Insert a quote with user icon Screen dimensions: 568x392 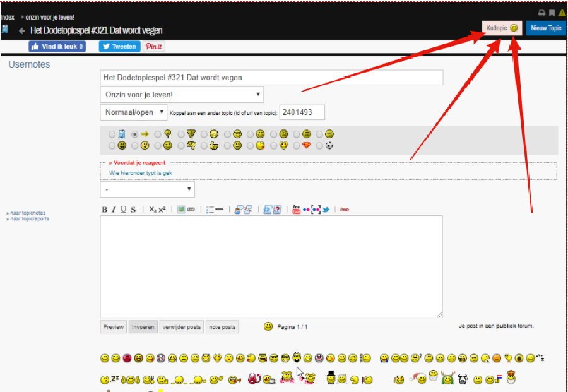tap(238, 210)
